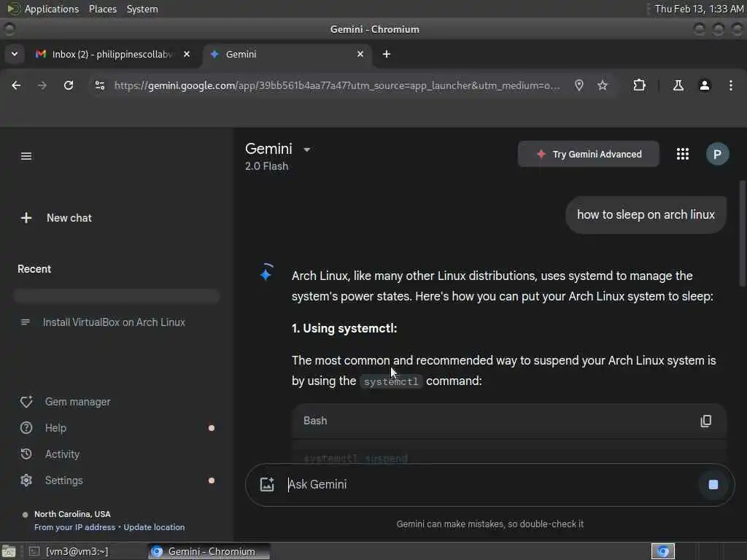
Task: Click the browser address bar URL
Action: click(337, 85)
